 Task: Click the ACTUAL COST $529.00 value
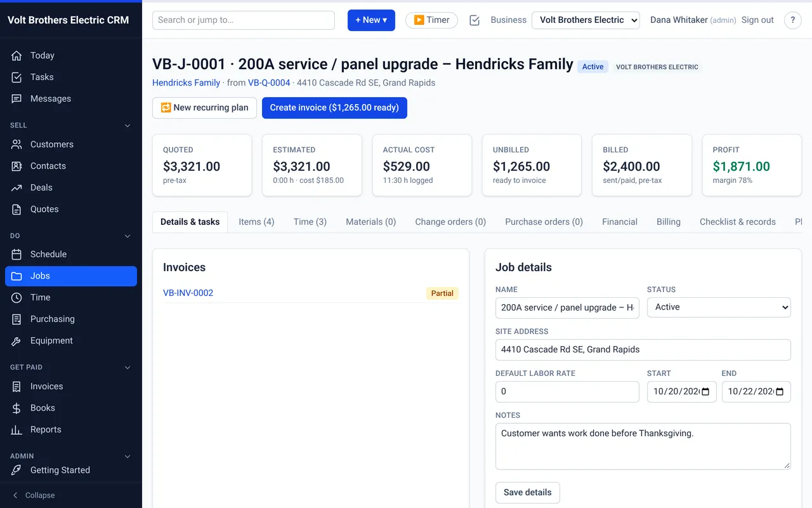(x=407, y=166)
